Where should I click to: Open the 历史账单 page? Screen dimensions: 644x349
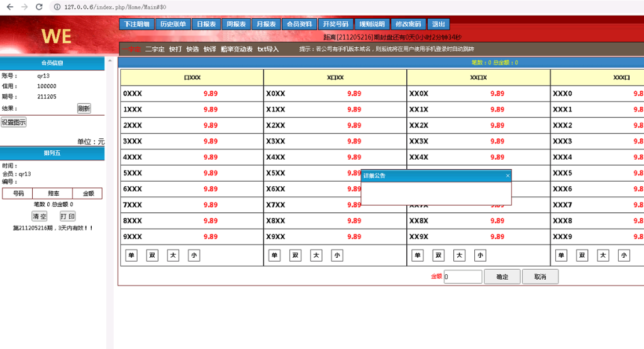pos(173,25)
